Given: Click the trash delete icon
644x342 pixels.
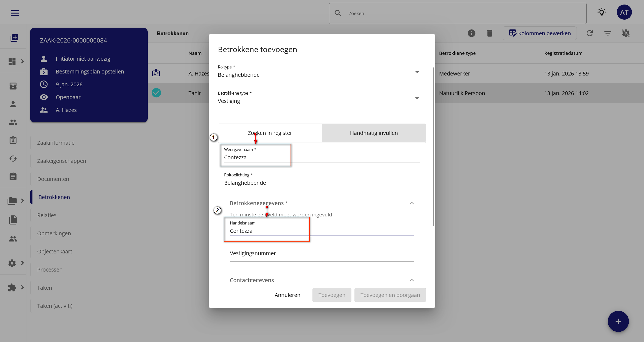Looking at the screenshot, I should [x=489, y=33].
